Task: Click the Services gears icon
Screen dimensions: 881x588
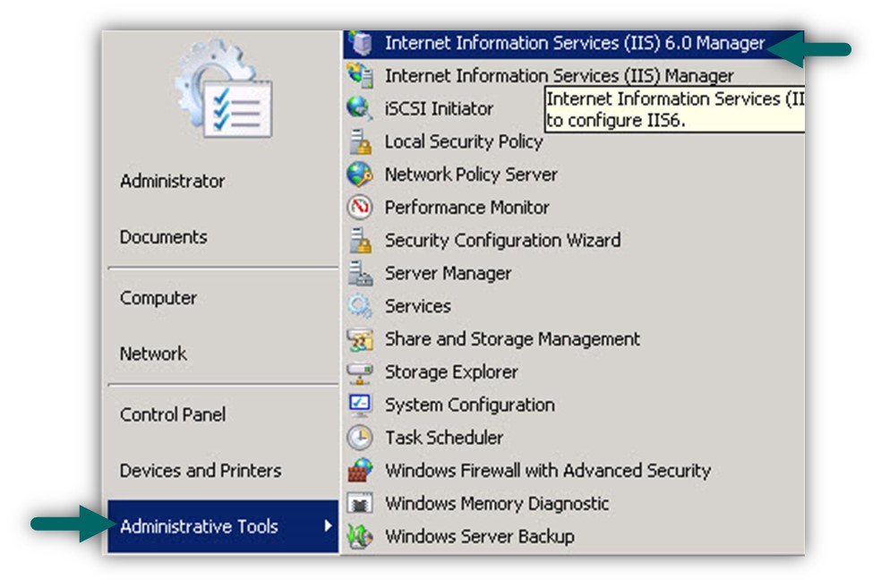Action: point(360,306)
